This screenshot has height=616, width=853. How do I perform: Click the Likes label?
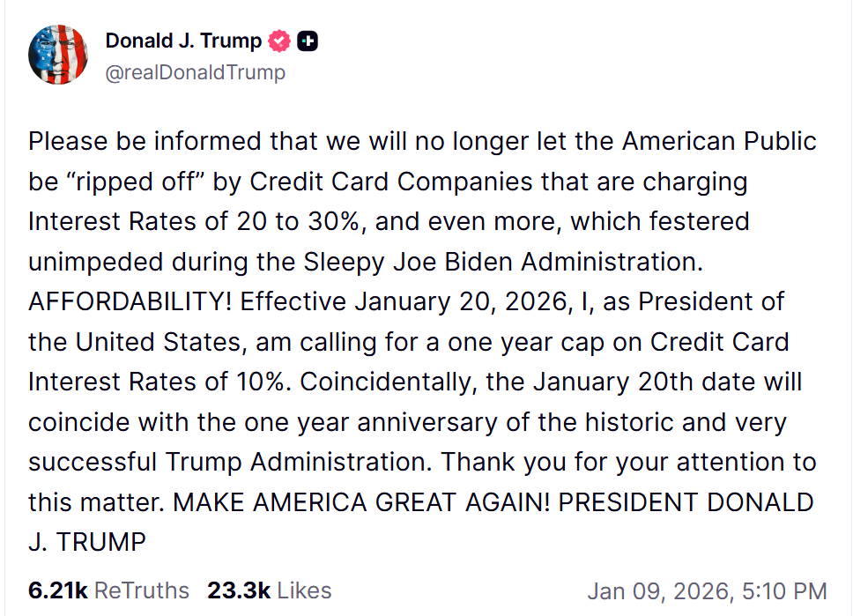303,590
